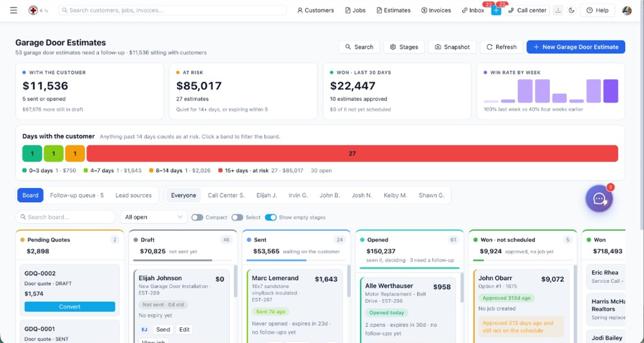Open the floating chat assistant bubble
Image resolution: width=644 pixels, height=343 pixels.
click(x=599, y=199)
